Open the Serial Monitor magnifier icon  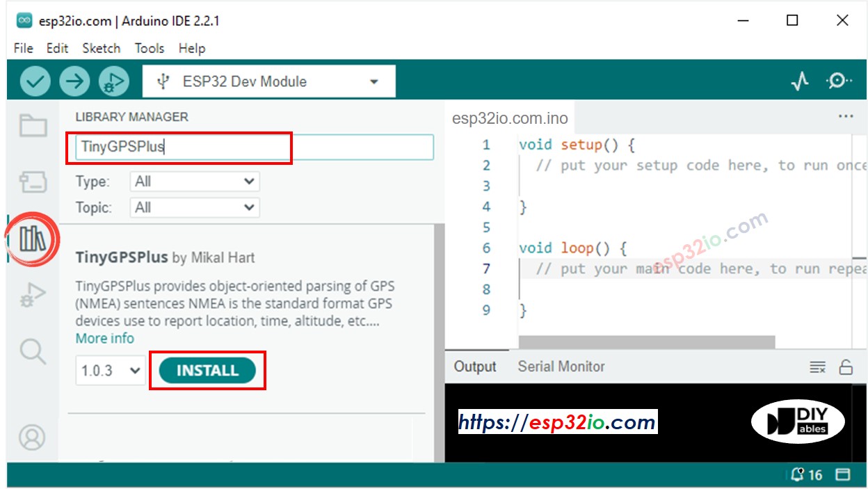tap(839, 81)
